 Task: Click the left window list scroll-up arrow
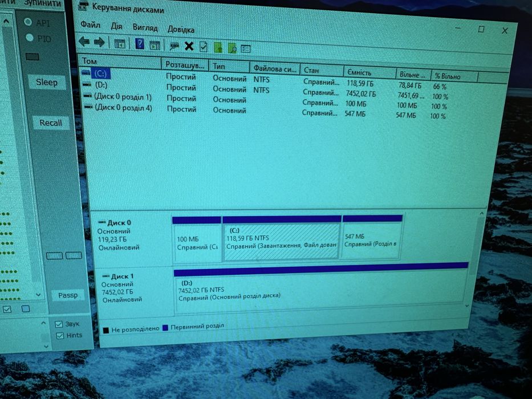pos(6,22)
